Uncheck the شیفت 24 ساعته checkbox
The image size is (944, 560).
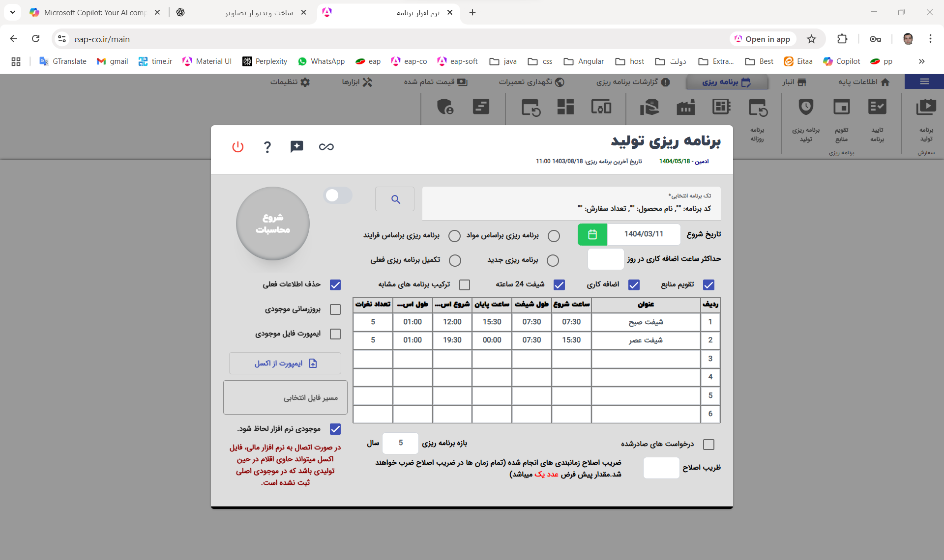coord(559,285)
